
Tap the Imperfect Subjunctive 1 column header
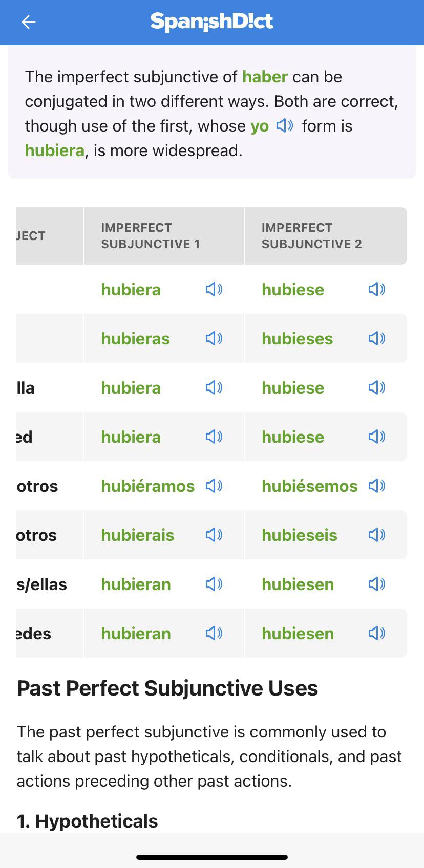pyautogui.click(x=151, y=235)
